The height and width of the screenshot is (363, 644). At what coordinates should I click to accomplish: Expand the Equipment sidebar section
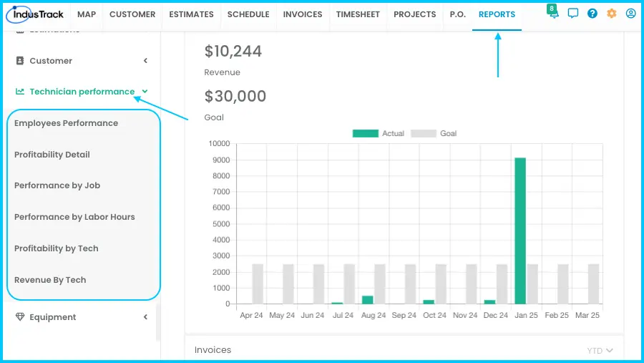click(145, 317)
